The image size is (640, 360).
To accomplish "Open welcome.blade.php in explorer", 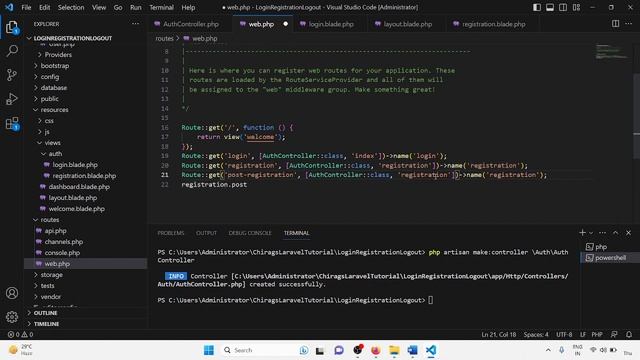I will coord(76,209).
